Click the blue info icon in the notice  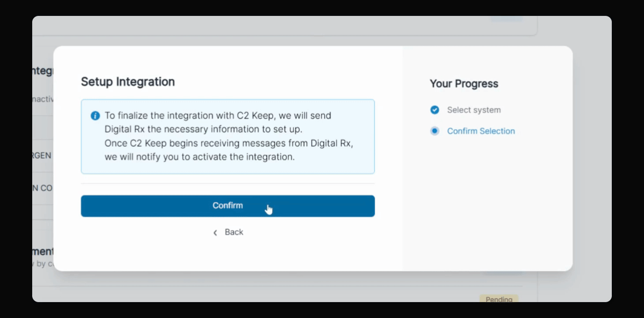point(95,116)
